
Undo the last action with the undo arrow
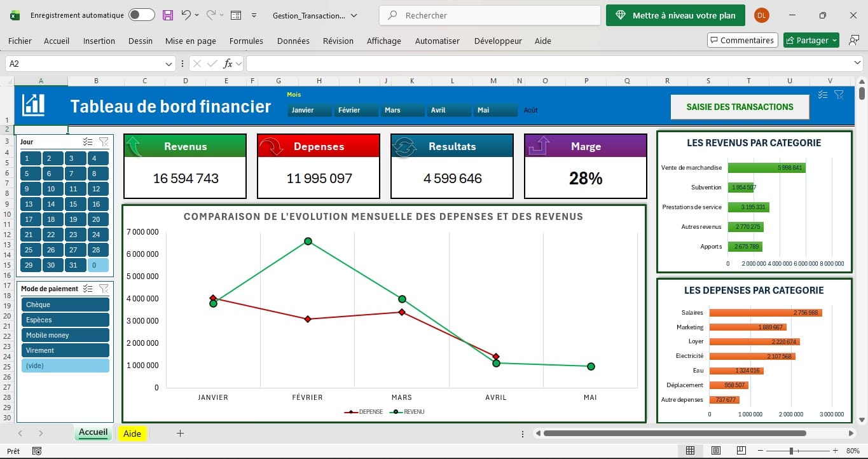point(186,15)
